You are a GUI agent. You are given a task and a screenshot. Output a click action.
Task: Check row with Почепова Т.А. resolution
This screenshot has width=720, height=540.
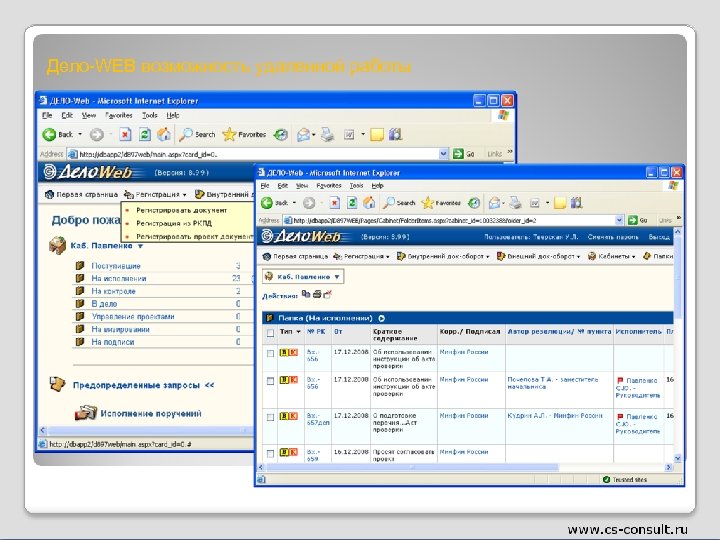(270, 381)
